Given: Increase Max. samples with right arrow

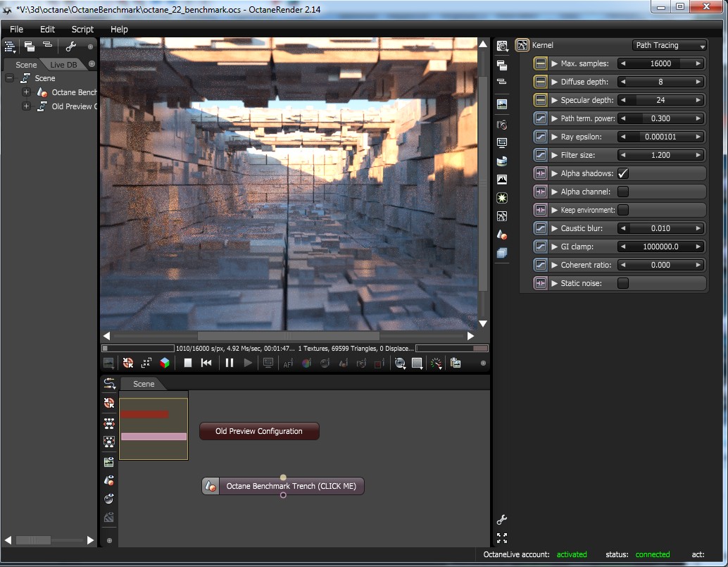Looking at the screenshot, I should (x=698, y=63).
